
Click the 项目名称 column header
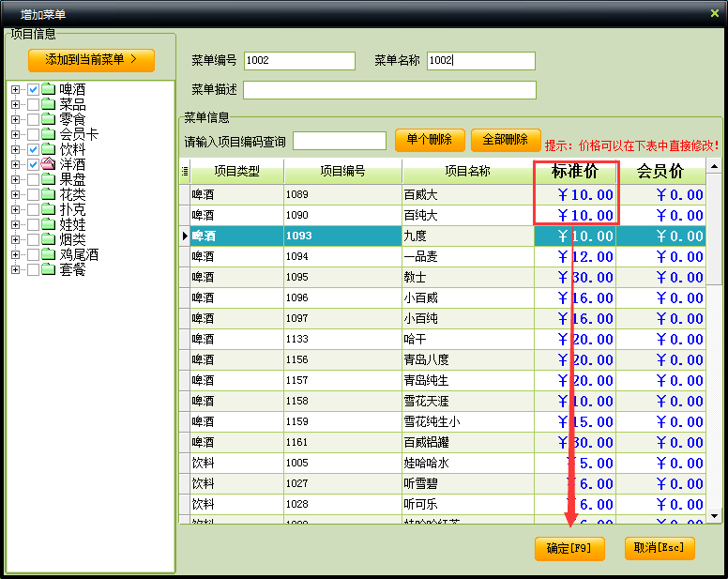point(467,172)
